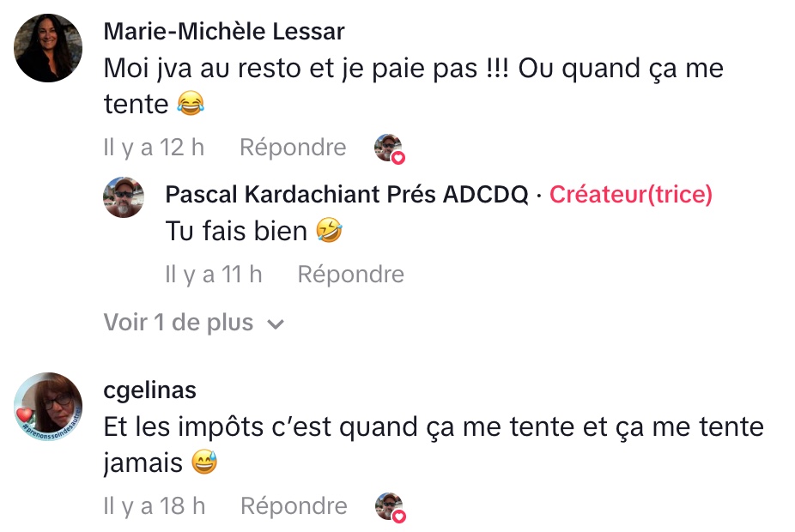Viewport: 795px width, 532px height.
Task: Click Pascal Kardachiant's small avatar
Action: [x=124, y=196]
